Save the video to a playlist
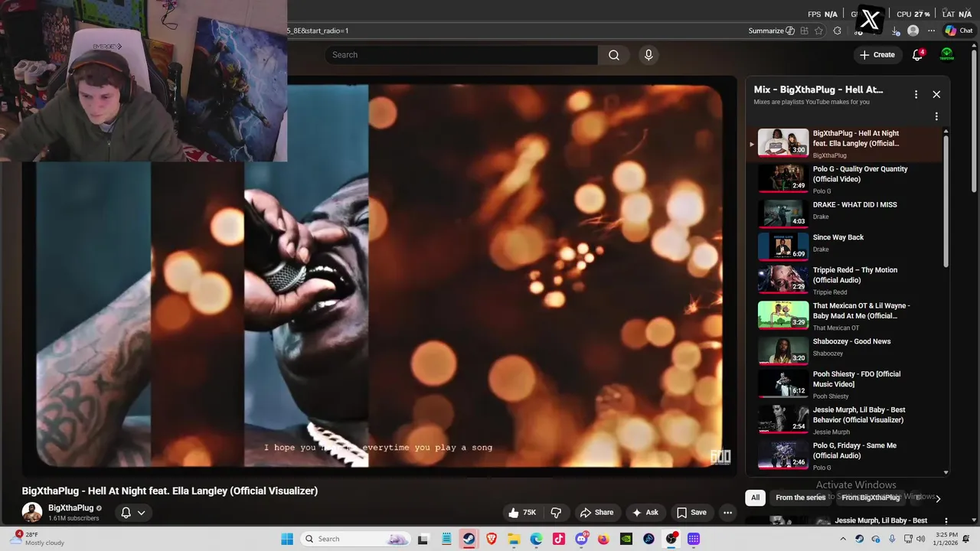Viewport: 980px width, 551px height. pyautogui.click(x=691, y=513)
